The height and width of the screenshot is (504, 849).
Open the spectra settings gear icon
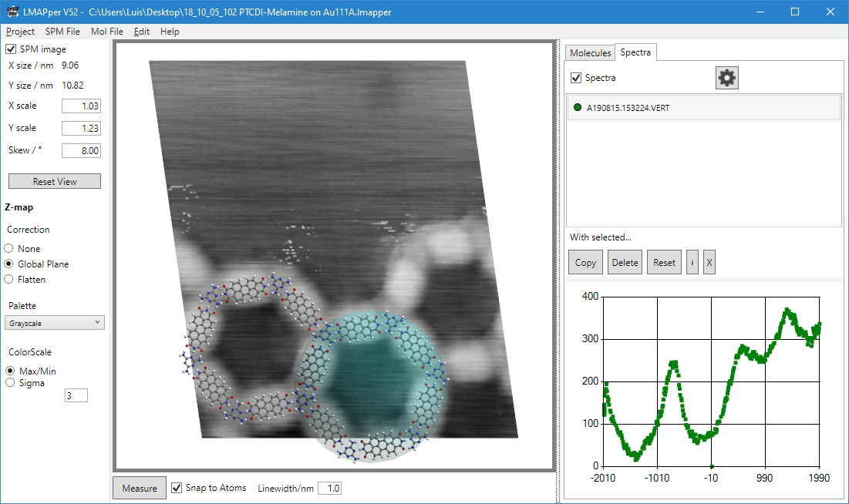[x=726, y=78]
